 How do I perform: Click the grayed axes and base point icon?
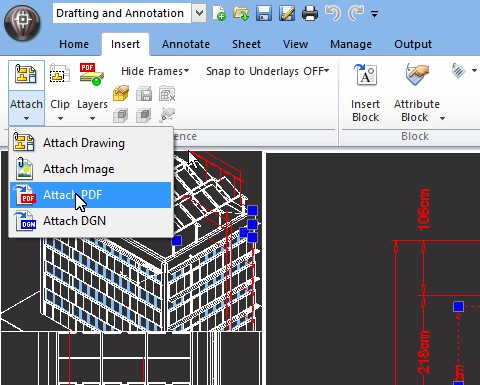point(167,114)
